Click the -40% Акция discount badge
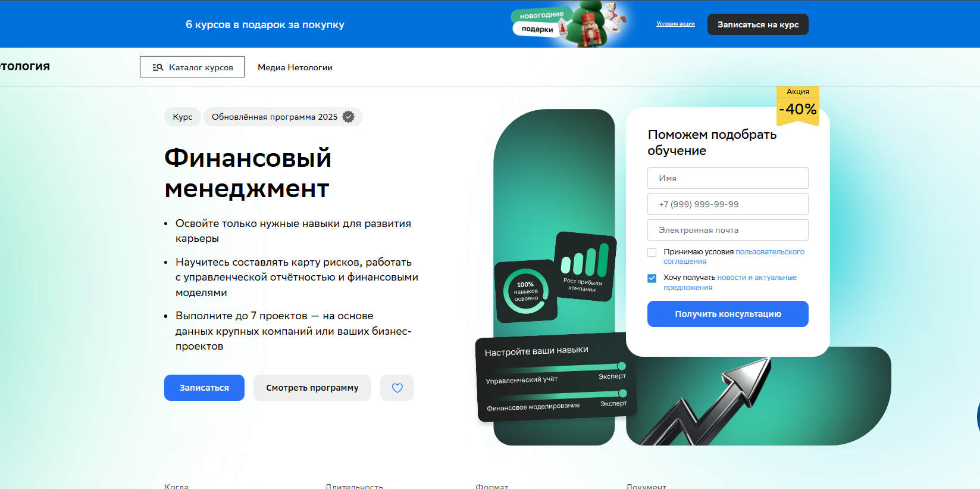The height and width of the screenshot is (489, 980). tap(798, 105)
